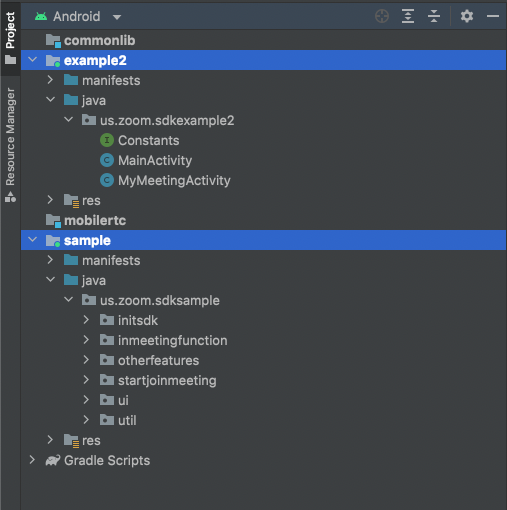Select java label under example2

click(94, 100)
